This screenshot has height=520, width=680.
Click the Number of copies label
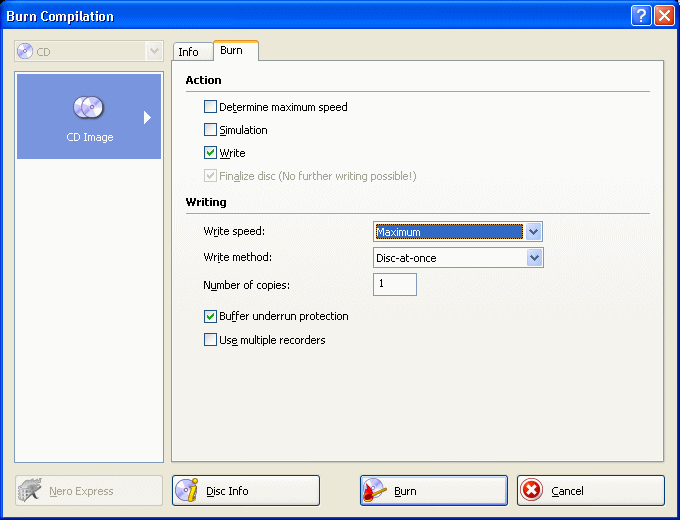pyautogui.click(x=246, y=285)
